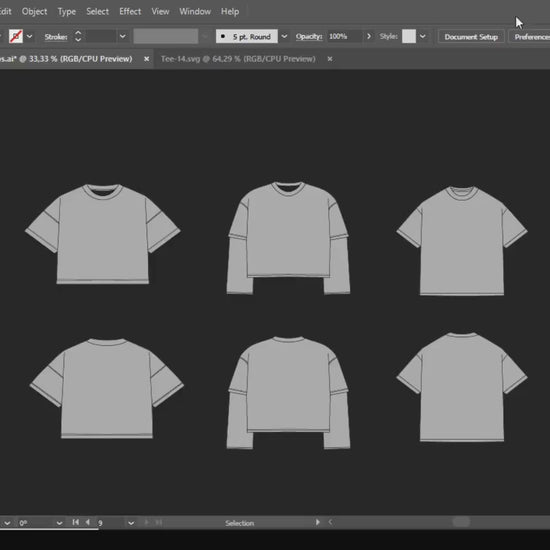The width and height of the screenshot is (550, 550).
Task: Switch to the Tee-14.svg tab
Action: [x=238, y=59]
